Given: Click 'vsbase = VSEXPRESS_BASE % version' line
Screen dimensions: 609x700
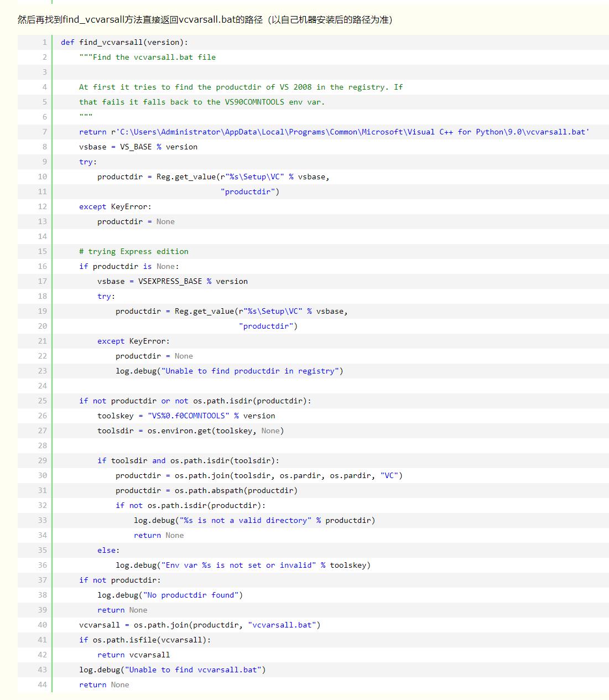Looking at the screenshot, I should 173,281.
